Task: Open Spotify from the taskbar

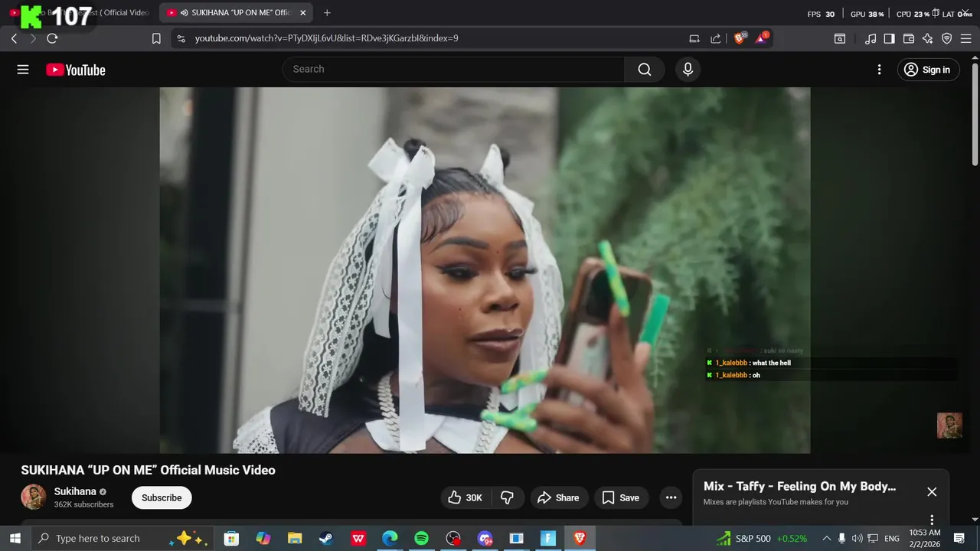Action: [x=421, y=539]
